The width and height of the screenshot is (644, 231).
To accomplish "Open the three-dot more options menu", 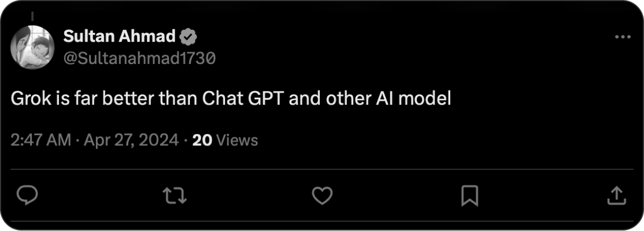I will coord(623,37).
